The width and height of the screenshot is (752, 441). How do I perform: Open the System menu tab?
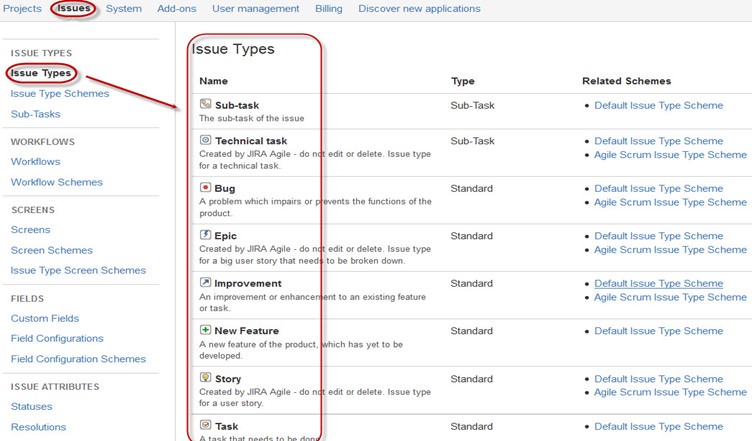(x=123, y=9)
